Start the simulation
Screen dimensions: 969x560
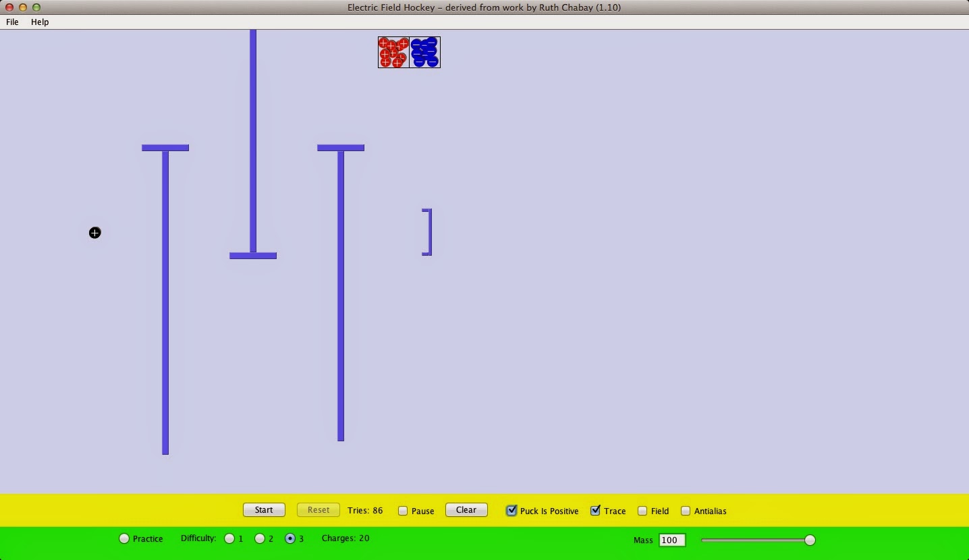264,510
